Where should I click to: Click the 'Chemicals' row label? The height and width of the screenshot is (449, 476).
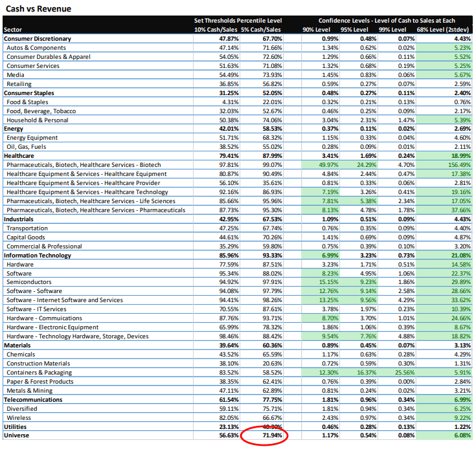21,355
